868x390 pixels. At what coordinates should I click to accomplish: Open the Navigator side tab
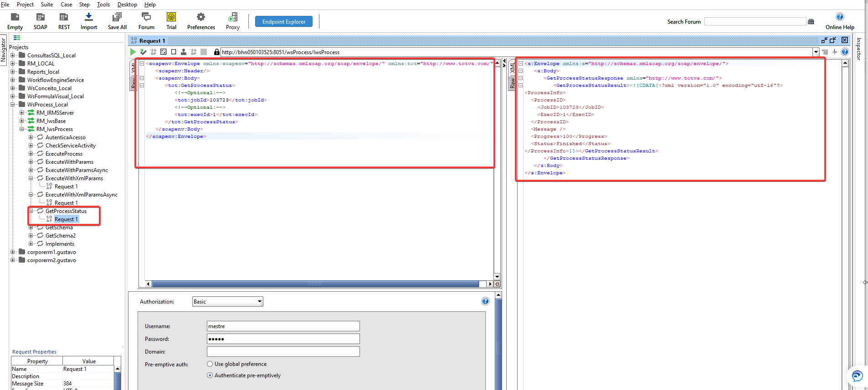(x=4, y=50)
